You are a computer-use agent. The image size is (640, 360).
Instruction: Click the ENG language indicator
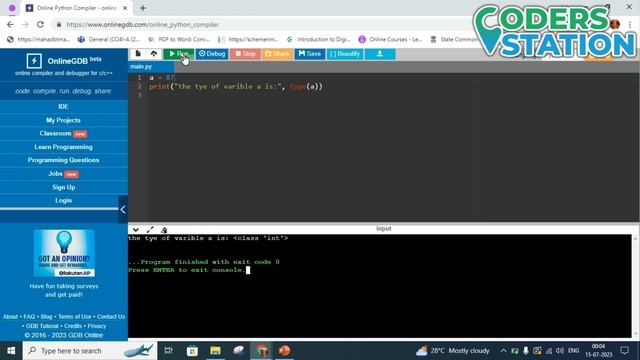[573, 351]
